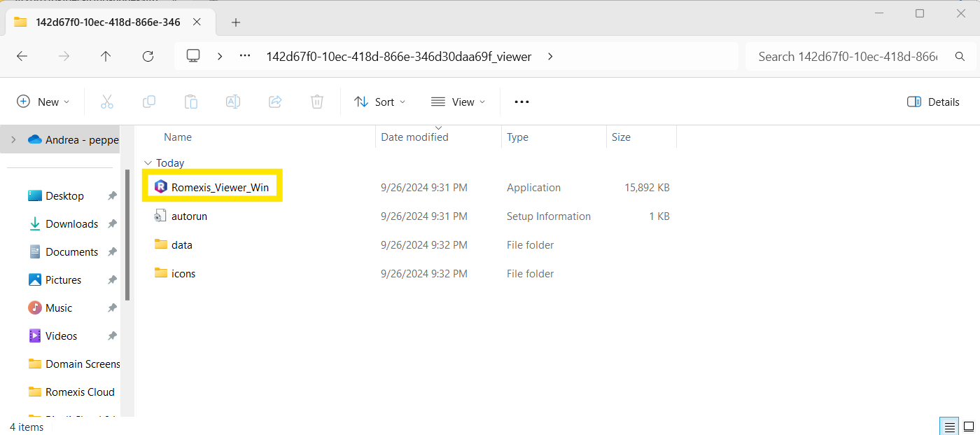Click the Forward navigation arrow
The image size is (980, 435).
(x=64, y=57)
